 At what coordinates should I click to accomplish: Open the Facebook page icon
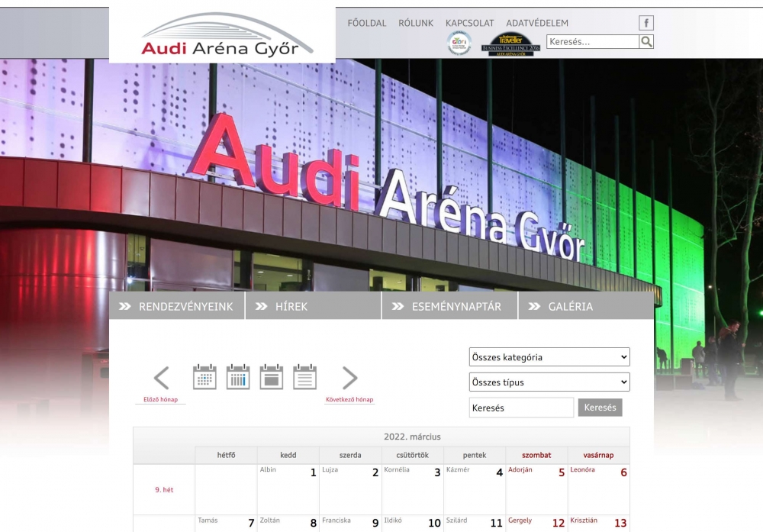645,23
